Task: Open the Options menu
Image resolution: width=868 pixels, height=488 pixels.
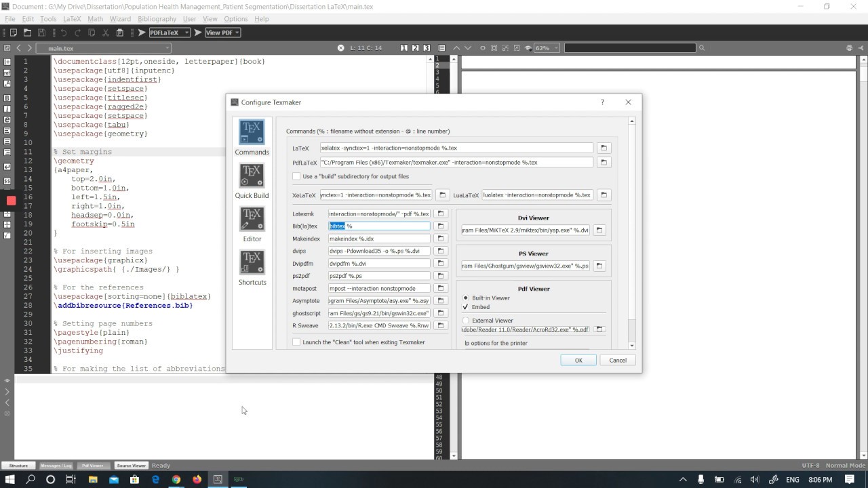Action: coord(235,19)
